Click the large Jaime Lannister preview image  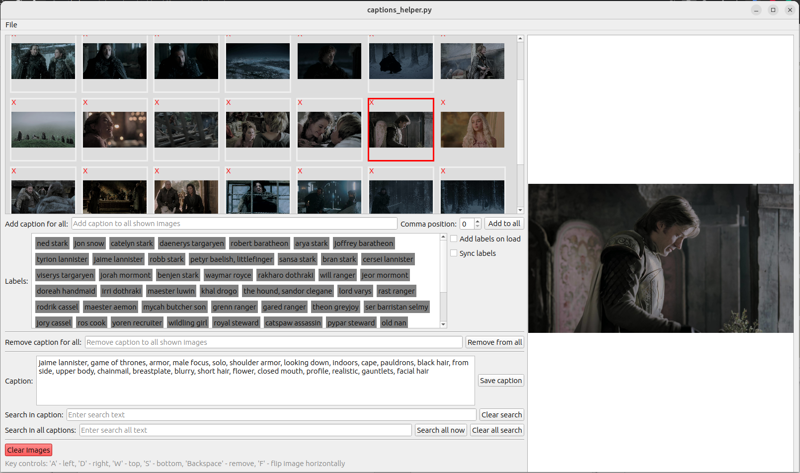[x=661, y=258]
